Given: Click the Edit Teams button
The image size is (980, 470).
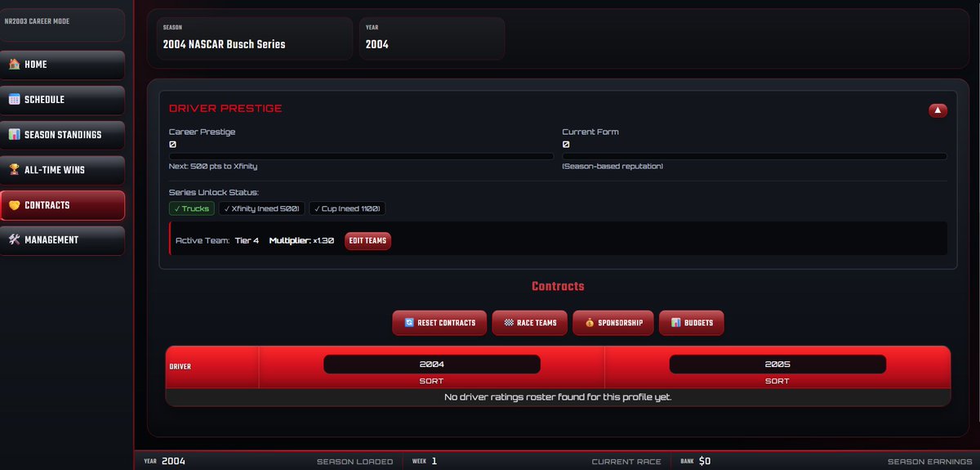Looking at the screenshot, I should (367, 241).
